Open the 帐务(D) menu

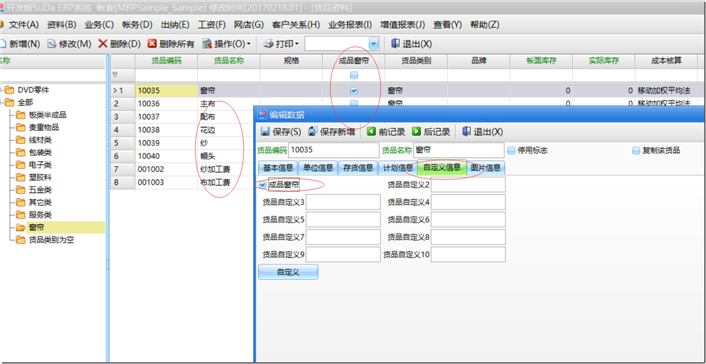coord(137,25)
